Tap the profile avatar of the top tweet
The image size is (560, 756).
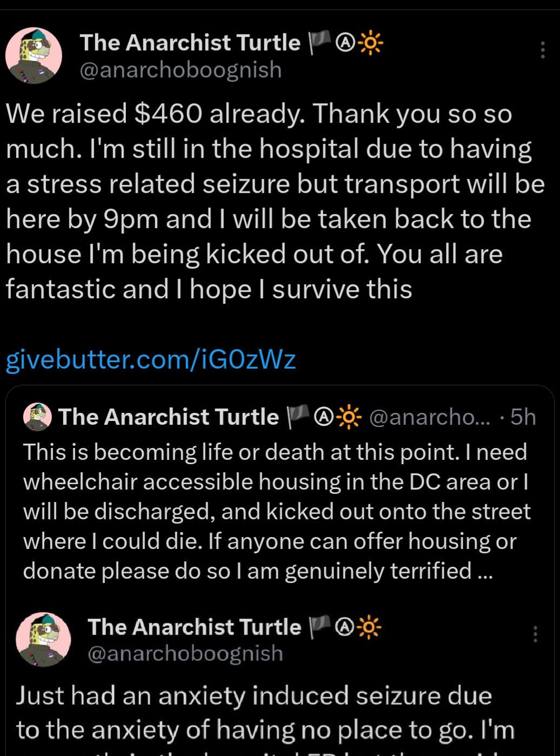pyautogui.click(x=34, y=56)
